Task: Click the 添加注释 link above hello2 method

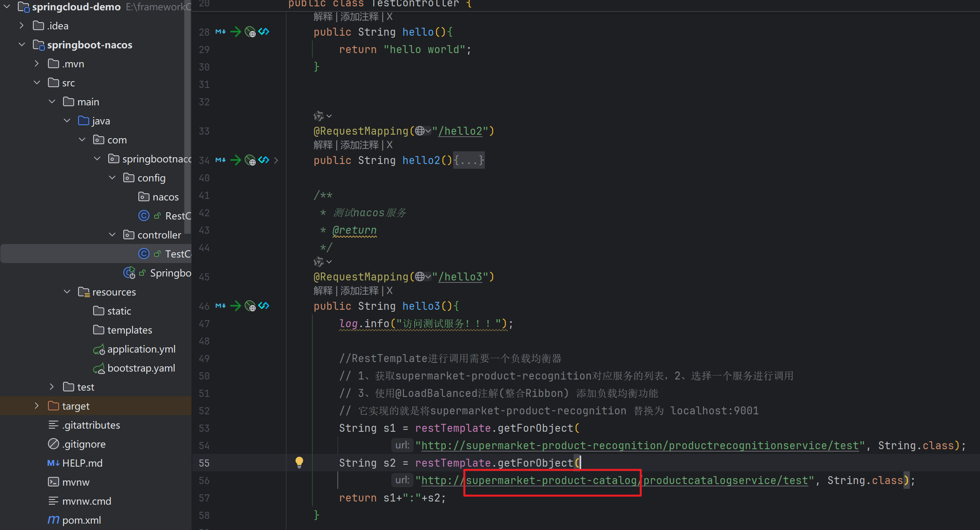Action: pyautogui.click(x=359, y=145)
